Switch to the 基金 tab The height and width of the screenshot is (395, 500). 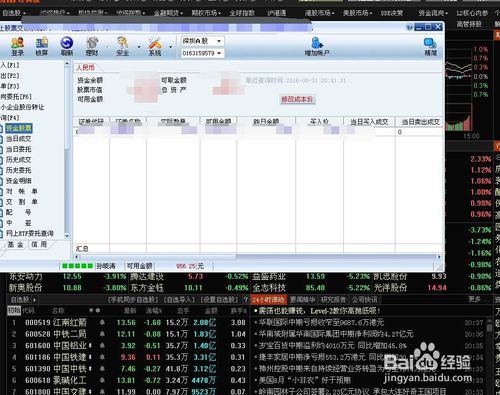[15, 244]
